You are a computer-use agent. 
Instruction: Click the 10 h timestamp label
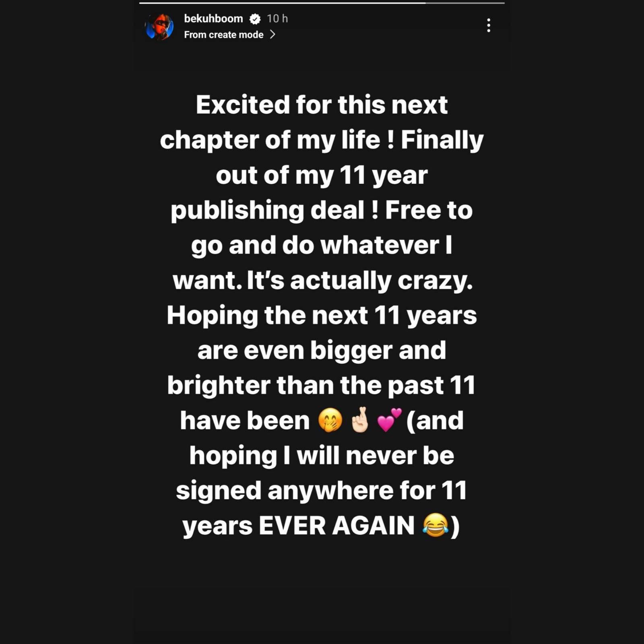277,19
